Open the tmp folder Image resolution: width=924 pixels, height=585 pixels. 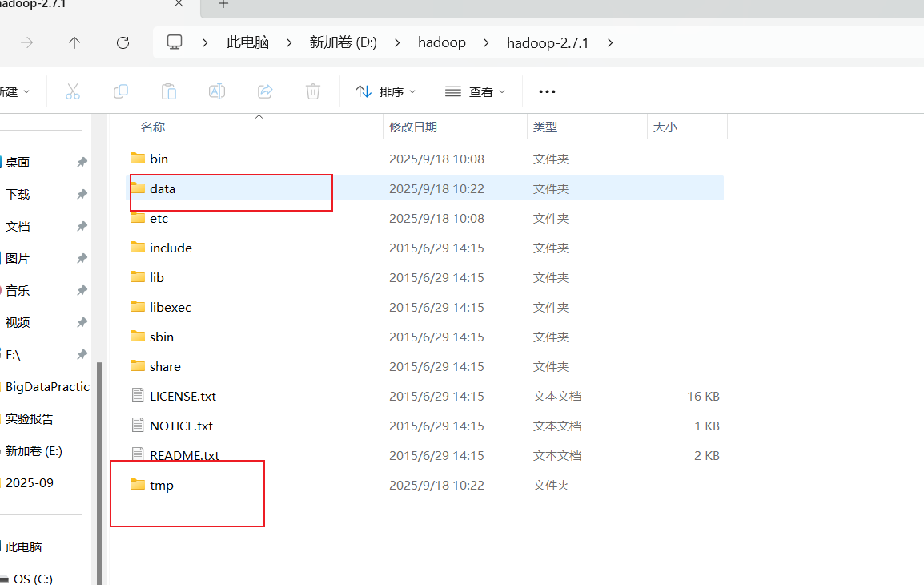coord(161,485)
